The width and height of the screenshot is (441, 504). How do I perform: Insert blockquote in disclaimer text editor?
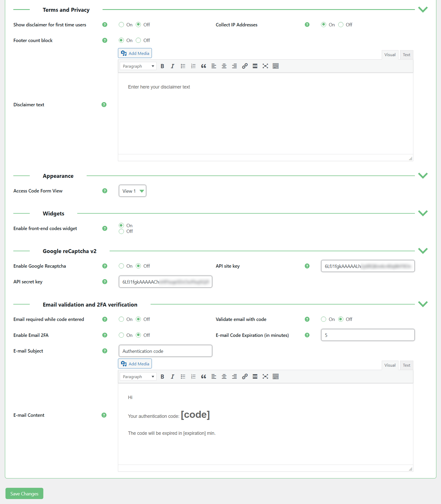(x=204, y=66)
